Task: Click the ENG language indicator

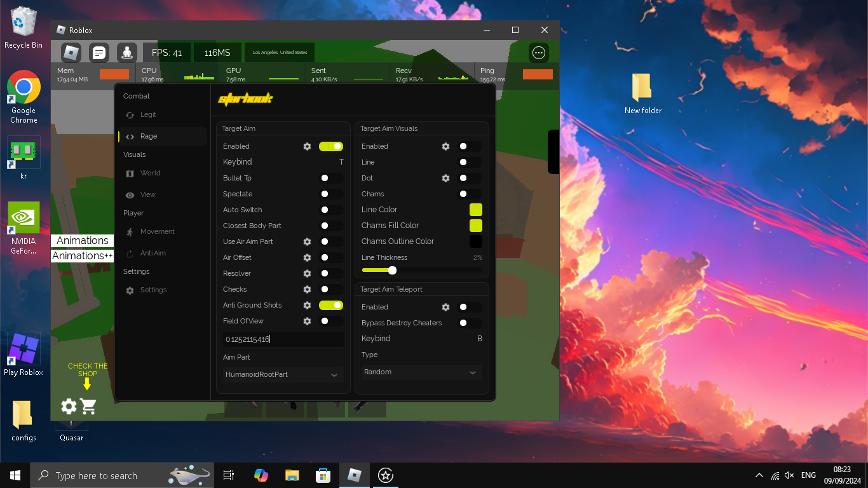Action: 808,475
